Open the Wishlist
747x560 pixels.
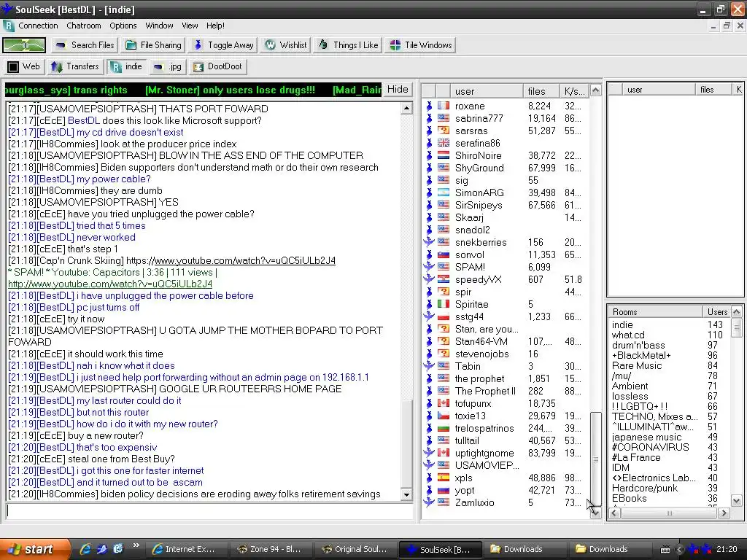286,45
